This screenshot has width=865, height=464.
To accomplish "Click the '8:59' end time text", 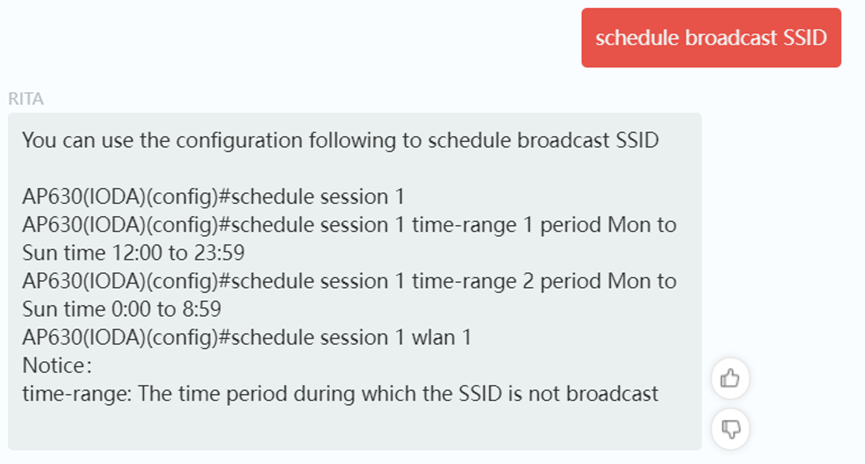I will pyautogui.click(x=202, y=309).
